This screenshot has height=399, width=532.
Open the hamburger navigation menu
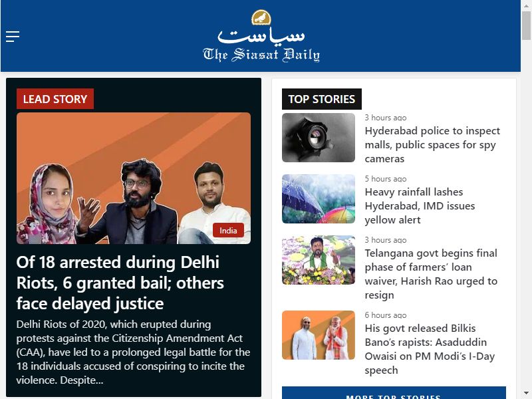[13, 37]
